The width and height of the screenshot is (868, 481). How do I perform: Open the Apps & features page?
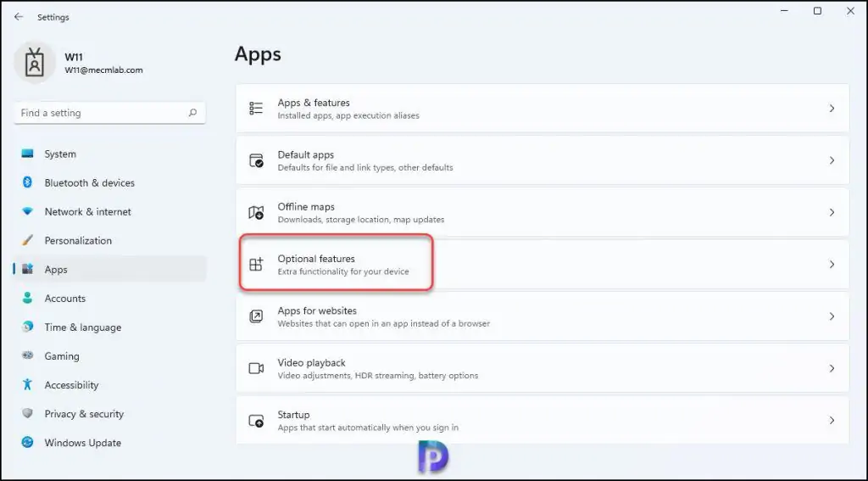[x=542, y=108]
